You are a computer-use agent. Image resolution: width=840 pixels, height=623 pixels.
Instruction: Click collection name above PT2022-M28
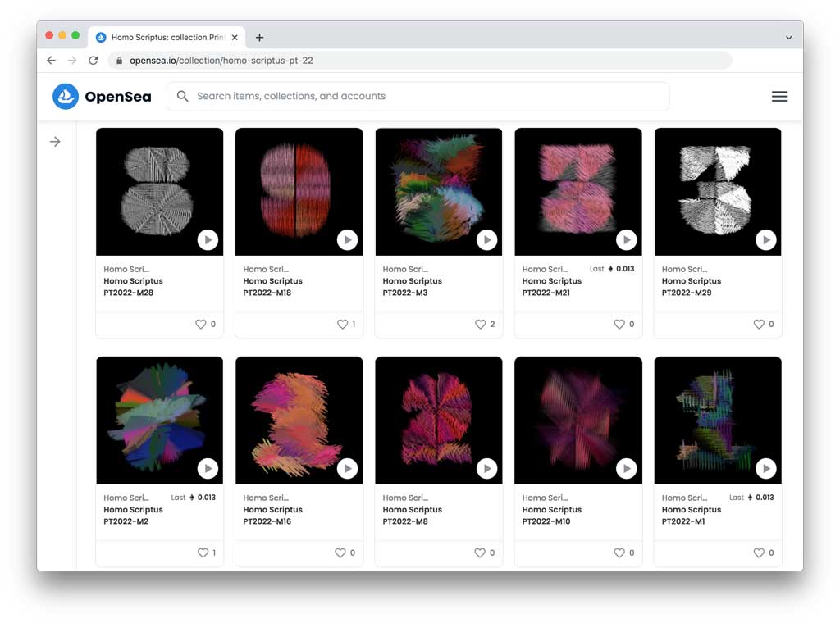tap(126, 269)
